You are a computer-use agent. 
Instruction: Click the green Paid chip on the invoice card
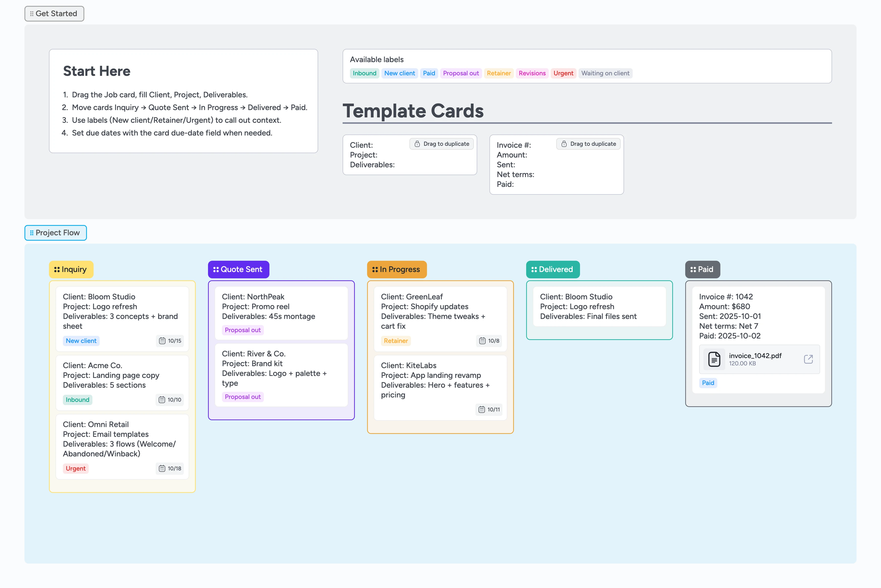point(708,383)
